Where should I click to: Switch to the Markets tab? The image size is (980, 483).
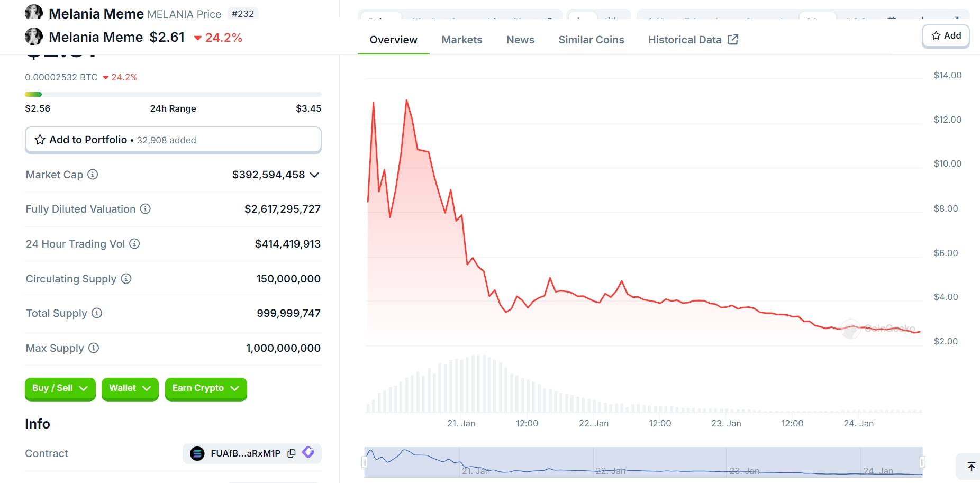click(462, 40)
